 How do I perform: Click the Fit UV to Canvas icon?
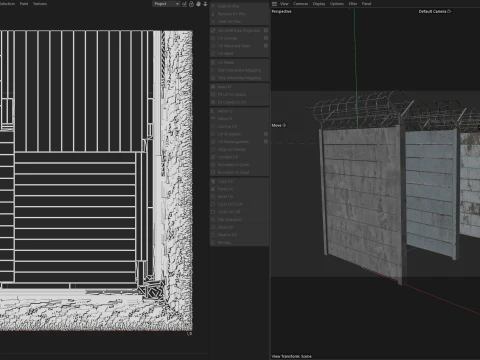(213, 94)
